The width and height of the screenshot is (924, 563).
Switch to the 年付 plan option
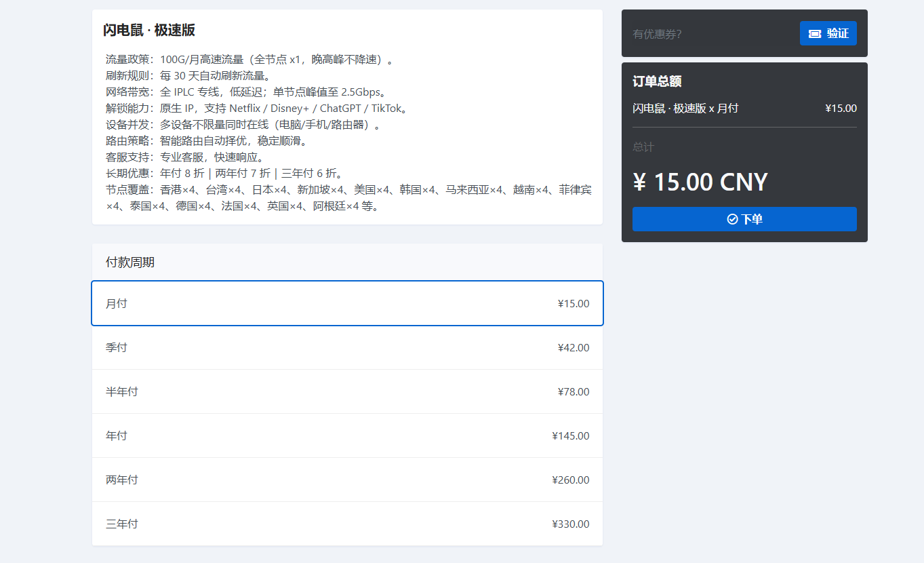coord(347,435)
